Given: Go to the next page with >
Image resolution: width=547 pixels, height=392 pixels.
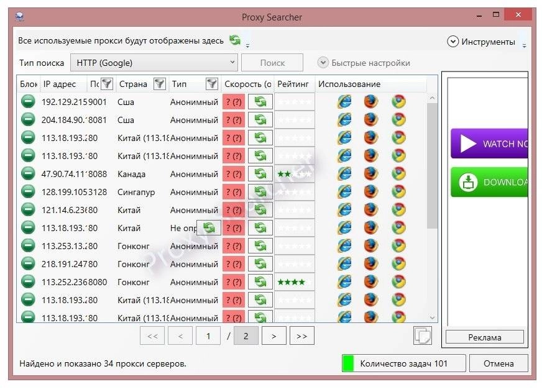Looking at the screenshot, I should tap(274, 336).
